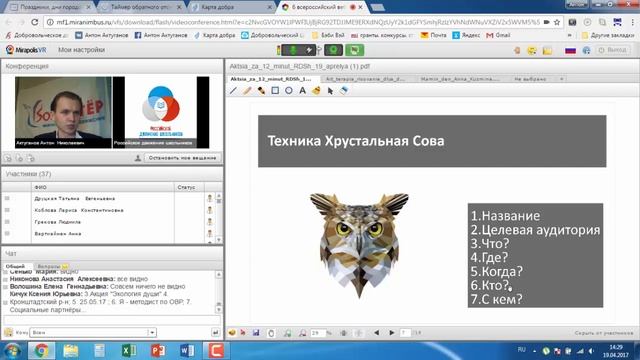640x360 pixels.
Task: Switch chat to the Вопросы tab
Action: pos(52,266)
